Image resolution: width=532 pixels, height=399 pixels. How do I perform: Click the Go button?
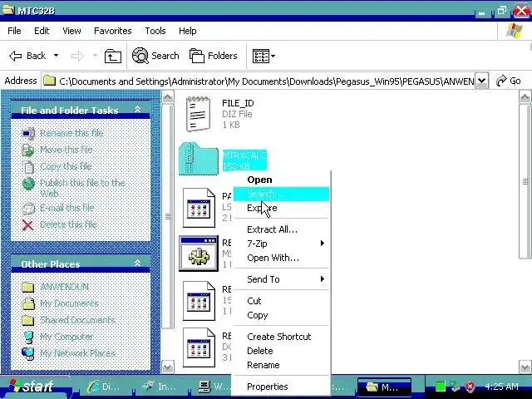(x=508, y=81)
